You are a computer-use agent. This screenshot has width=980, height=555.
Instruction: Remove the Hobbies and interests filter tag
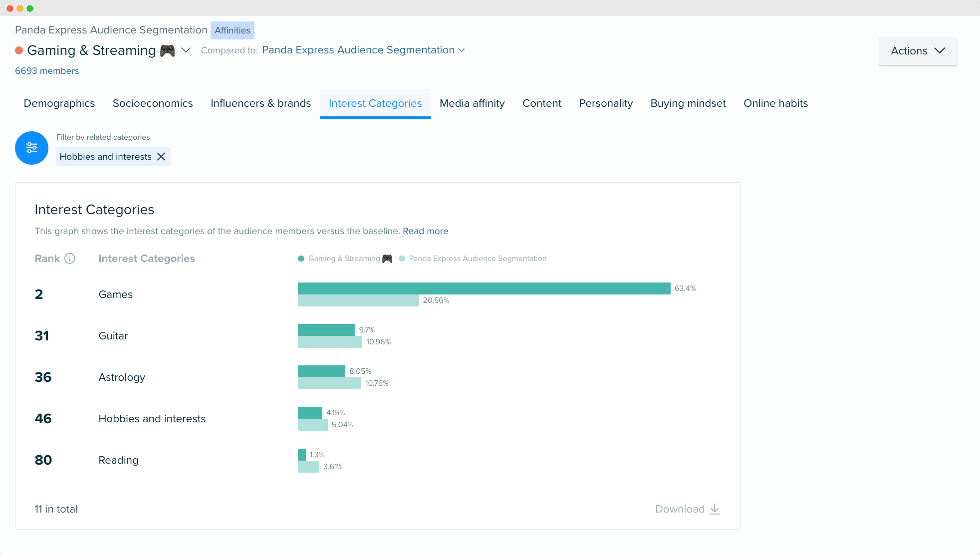coord(161,156)
